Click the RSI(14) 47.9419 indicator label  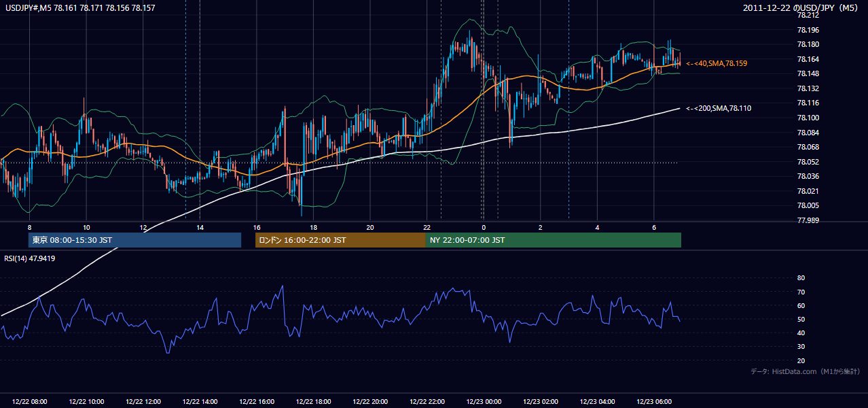(30, 258)
